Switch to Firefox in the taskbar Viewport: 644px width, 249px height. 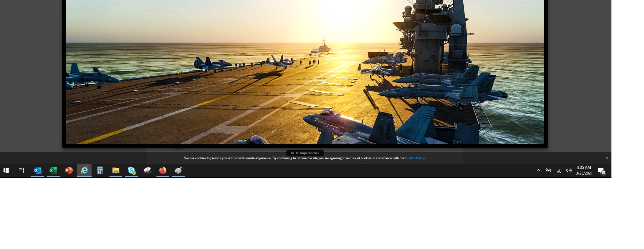click(163, 171)
